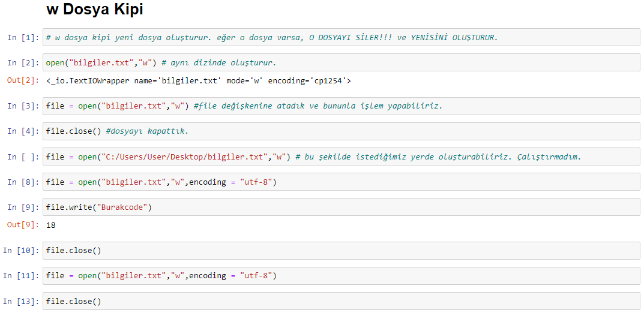Screen dimensions: 644x316
Task: Select cell In [3] assigning file variable
Action: point(342,106)
